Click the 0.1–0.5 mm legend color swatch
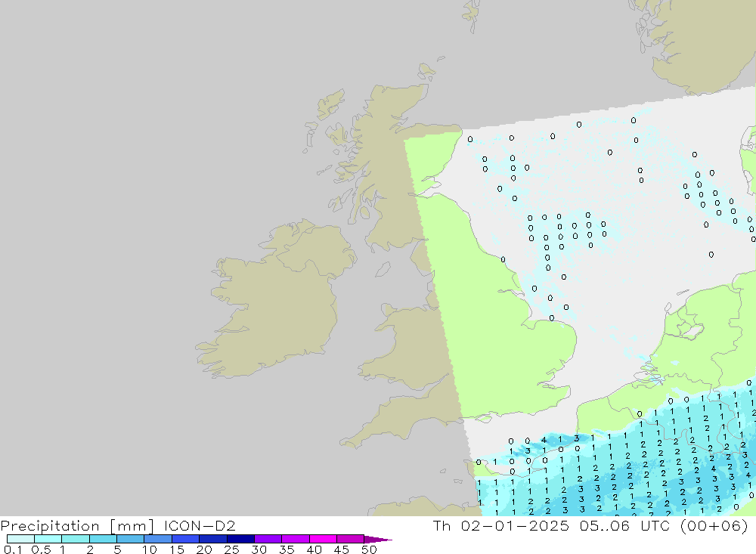The image size is (756, 554). pyautogui.click(x=20, y=539)
